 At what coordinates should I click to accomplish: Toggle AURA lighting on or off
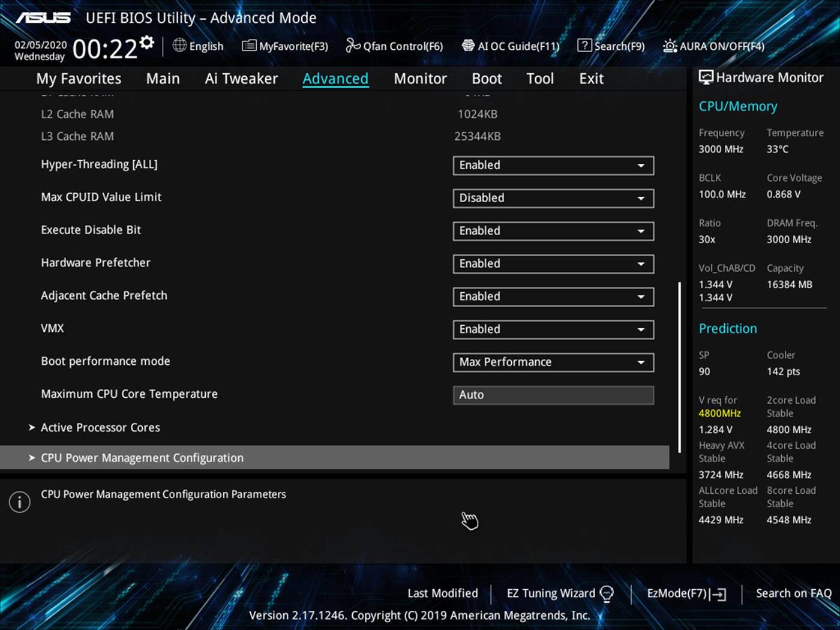click(x=713, y=46)
